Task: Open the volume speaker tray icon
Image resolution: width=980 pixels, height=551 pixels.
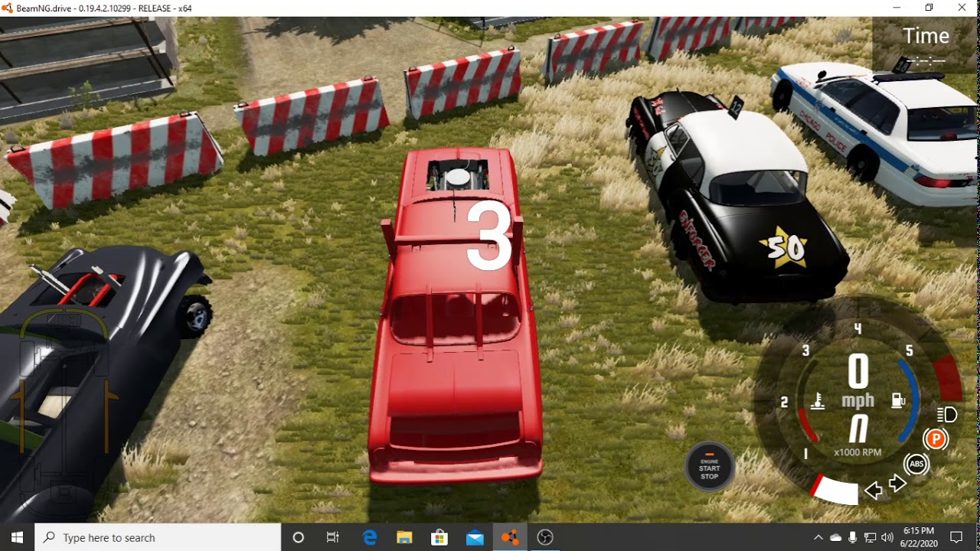Action: point(887,537)
